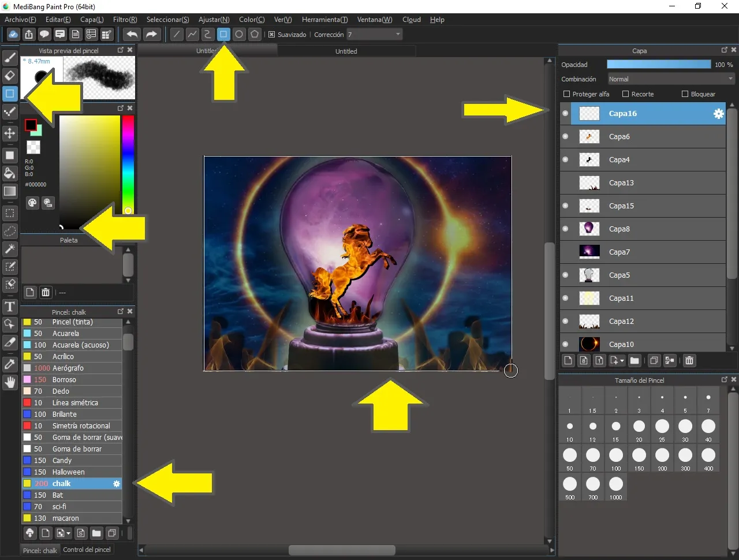Show hidden layer Capa13

565,183
